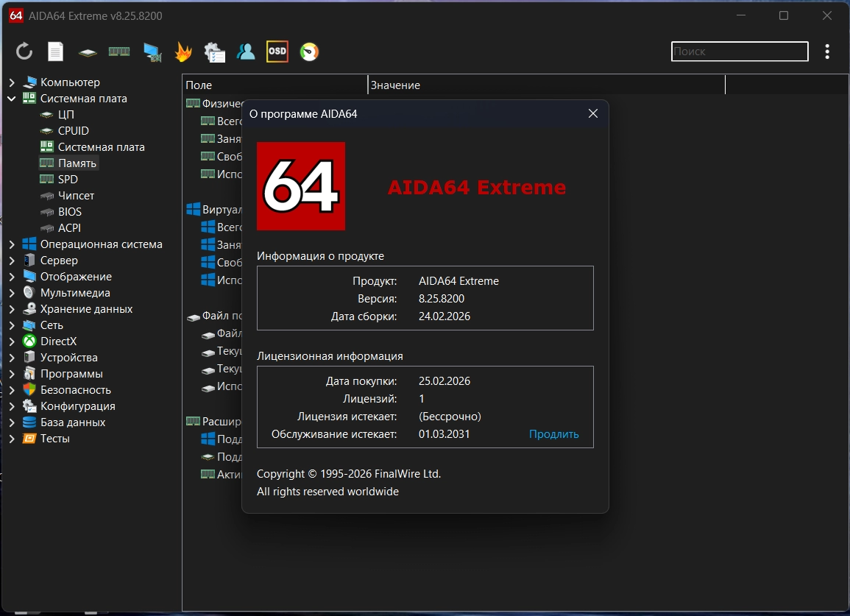The image size is (850, 616).
Task: Expand the Тесты tree node
Action: coord(12,439)
